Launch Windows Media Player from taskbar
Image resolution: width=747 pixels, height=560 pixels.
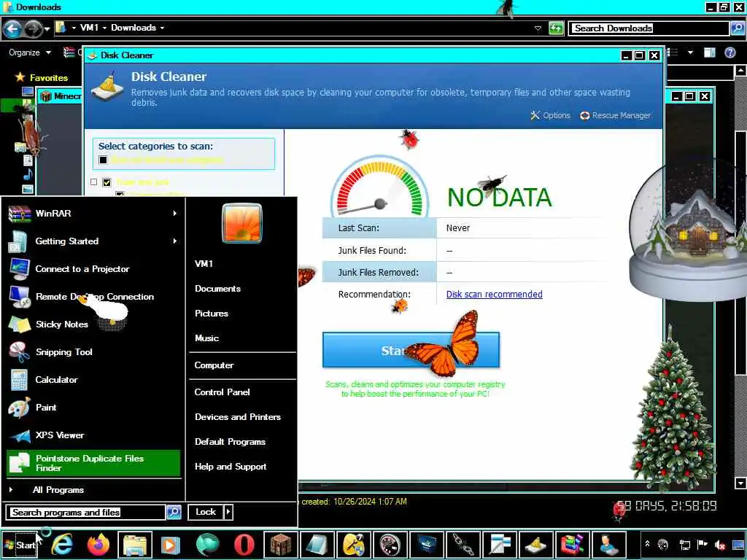point(171,544)
